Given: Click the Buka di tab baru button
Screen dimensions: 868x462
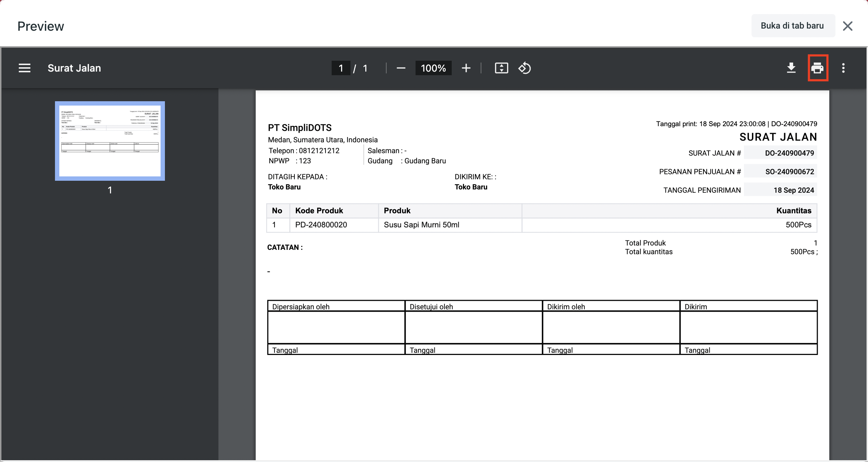Looking at the screenshot, I should (x=792, y=26).
